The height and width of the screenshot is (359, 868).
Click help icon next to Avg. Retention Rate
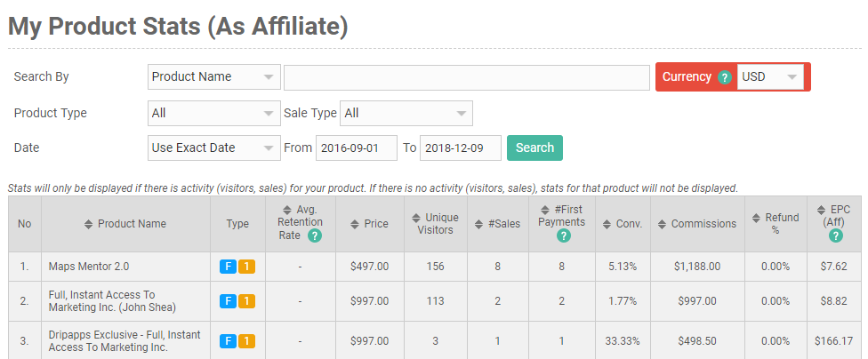[x=315, y=236]
